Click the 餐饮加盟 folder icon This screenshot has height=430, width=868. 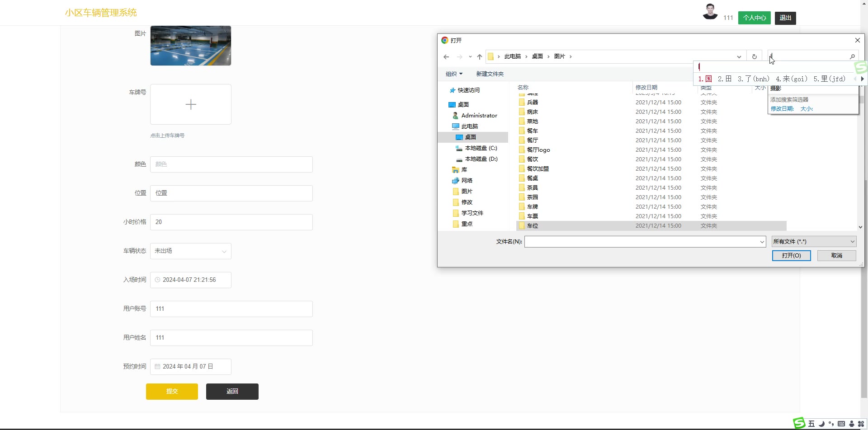click(x=522, y=169)
